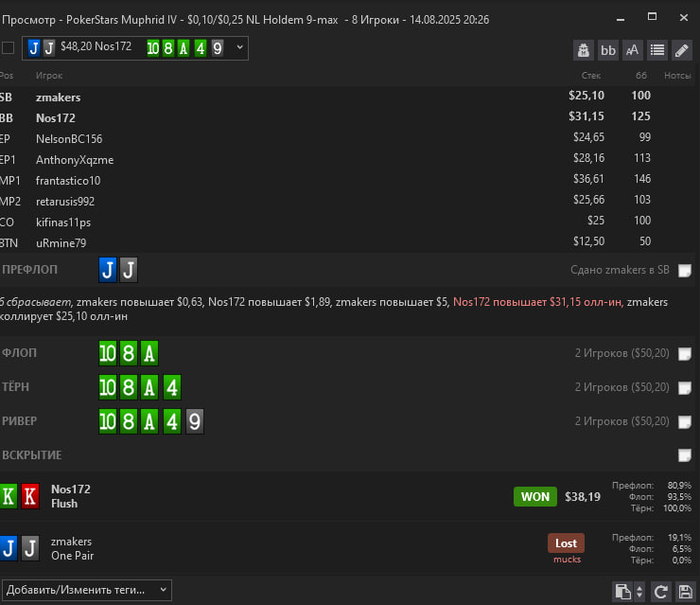Click the copy format up/down stepper arrows
The image size is (700, 605).
click(639, 592)
